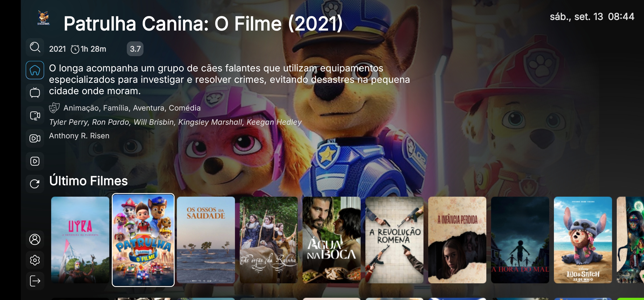Open the user profile icon
This screenshot has width=644, height=300.
pyautogui.click(x=35, y=239)
